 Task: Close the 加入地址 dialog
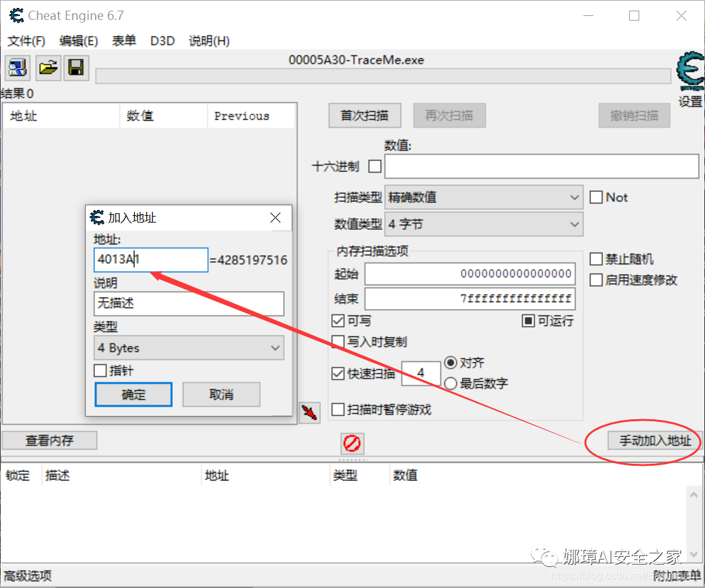click(276, 217)
